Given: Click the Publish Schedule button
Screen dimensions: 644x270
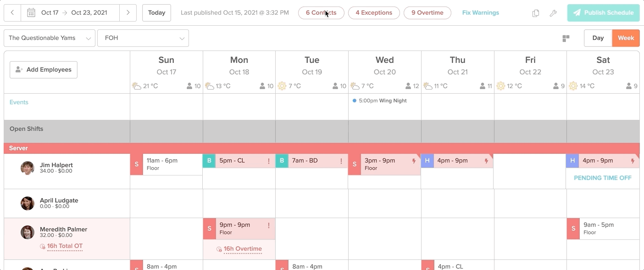Looking at the screenshot, I should pos(603,13).
